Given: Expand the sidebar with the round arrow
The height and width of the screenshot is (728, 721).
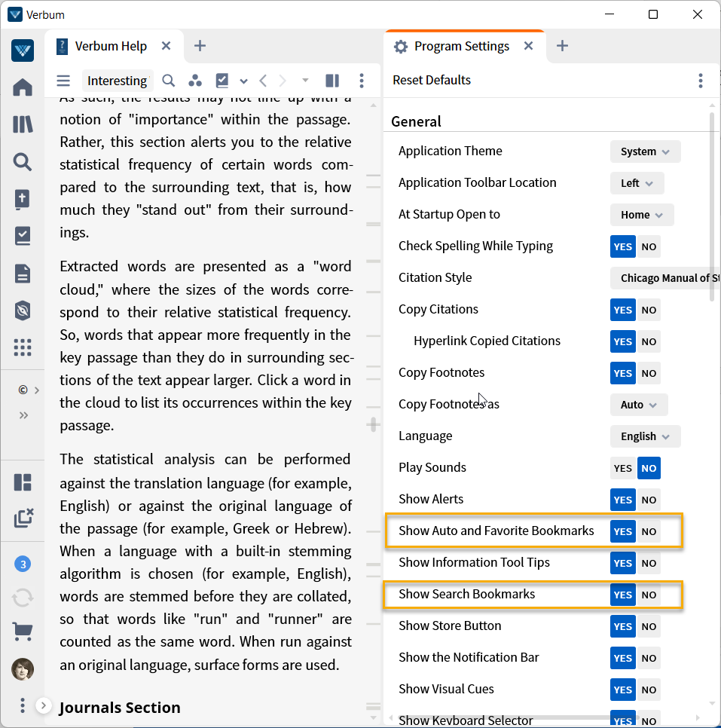Looking at the screenshot, I should (x=43, y=705).
